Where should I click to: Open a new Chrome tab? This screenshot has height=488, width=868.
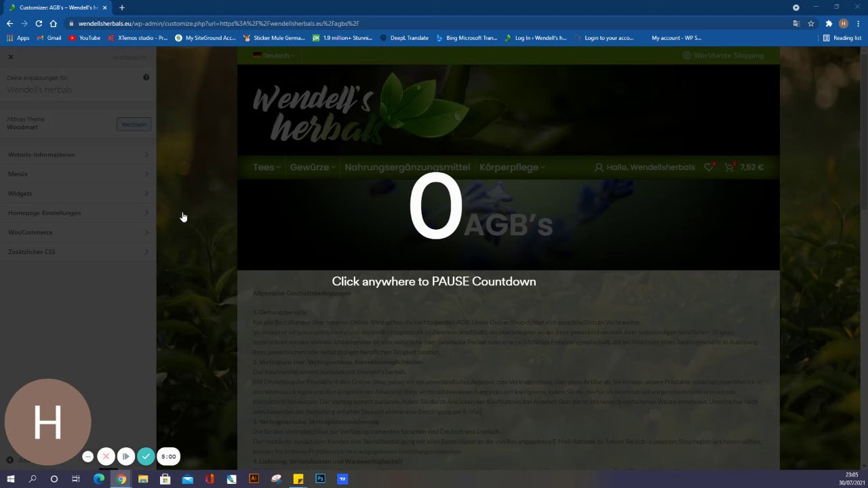point(122,7)
